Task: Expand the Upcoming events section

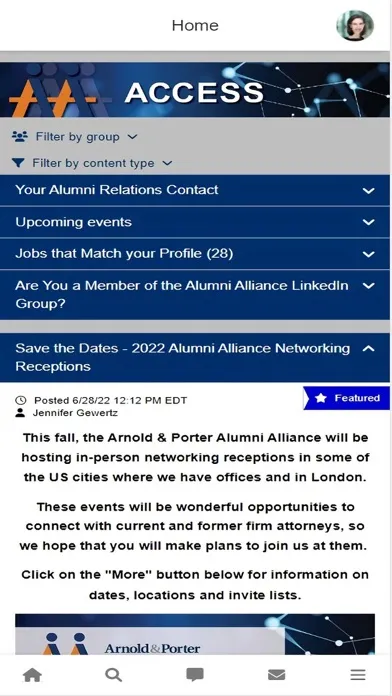Action: [195, 222]
